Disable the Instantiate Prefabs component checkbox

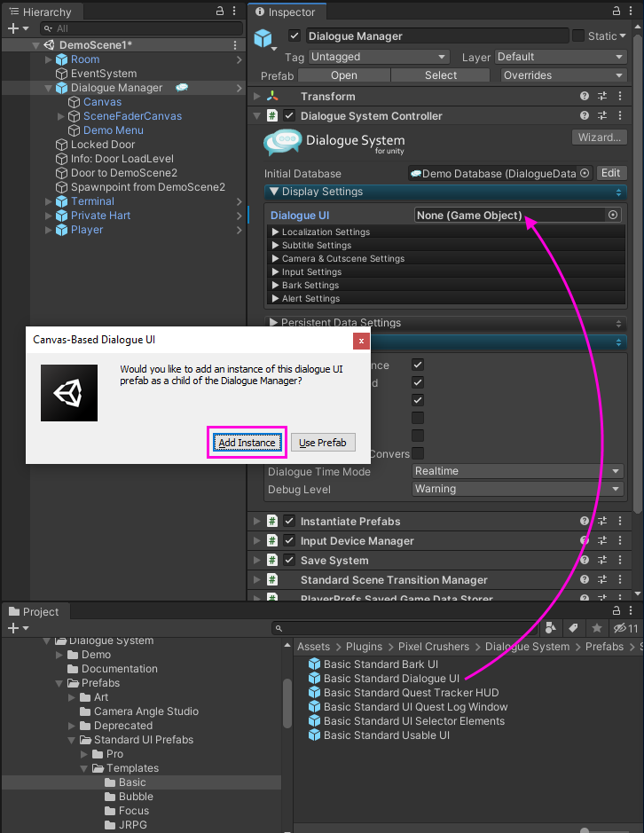pyautogui.click(x=289, y=521)
